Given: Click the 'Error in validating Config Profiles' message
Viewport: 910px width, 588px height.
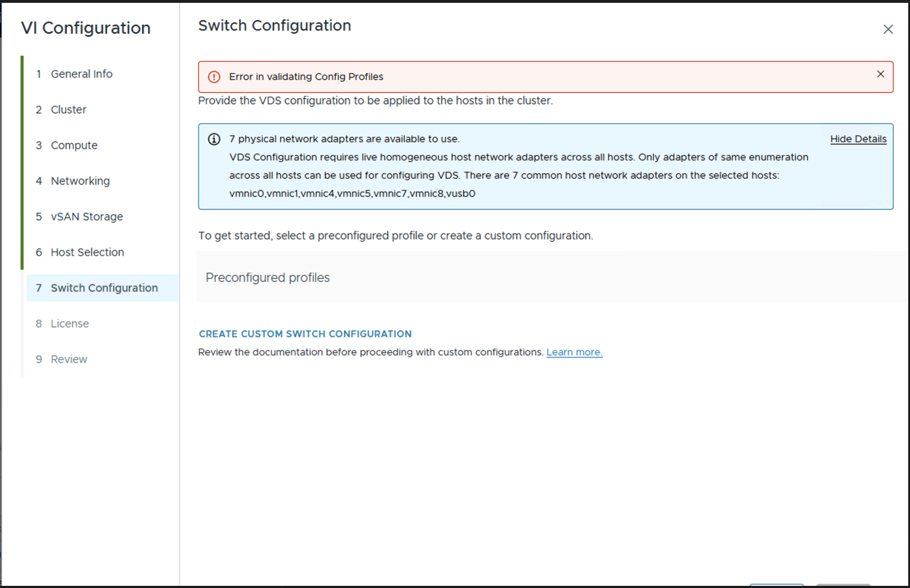Looking at the screenshot, I should [306, 77].
